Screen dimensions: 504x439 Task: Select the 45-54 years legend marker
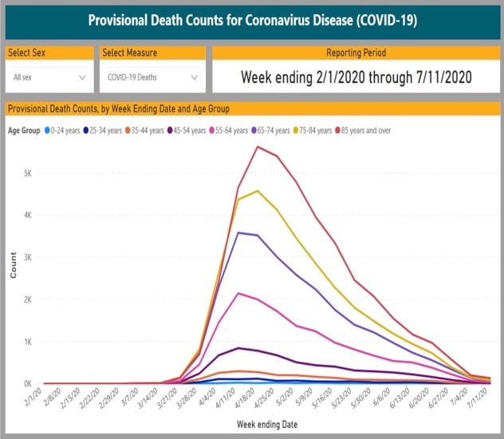pyautogui.click(x=170, y=131)
